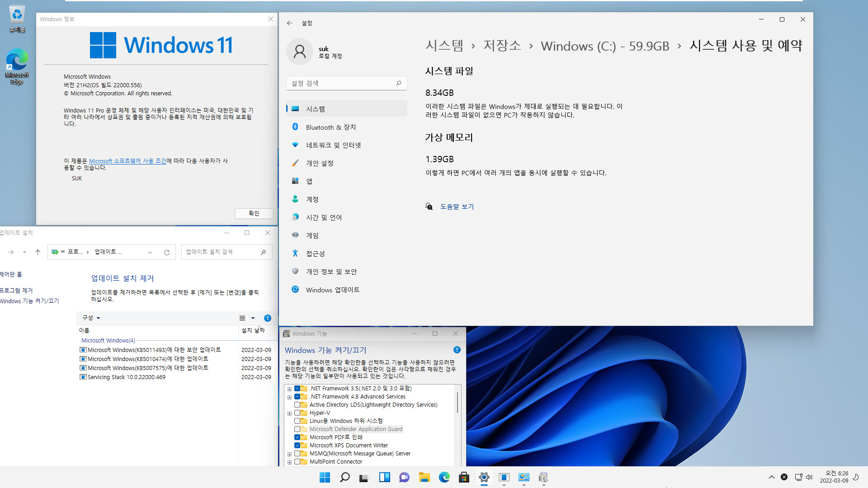Open 접근성 settings category

pos(346,253)
